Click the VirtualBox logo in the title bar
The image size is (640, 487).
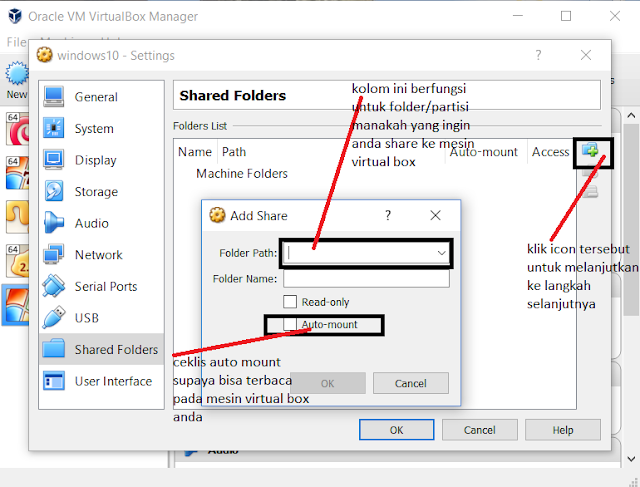tap(15, 16)
